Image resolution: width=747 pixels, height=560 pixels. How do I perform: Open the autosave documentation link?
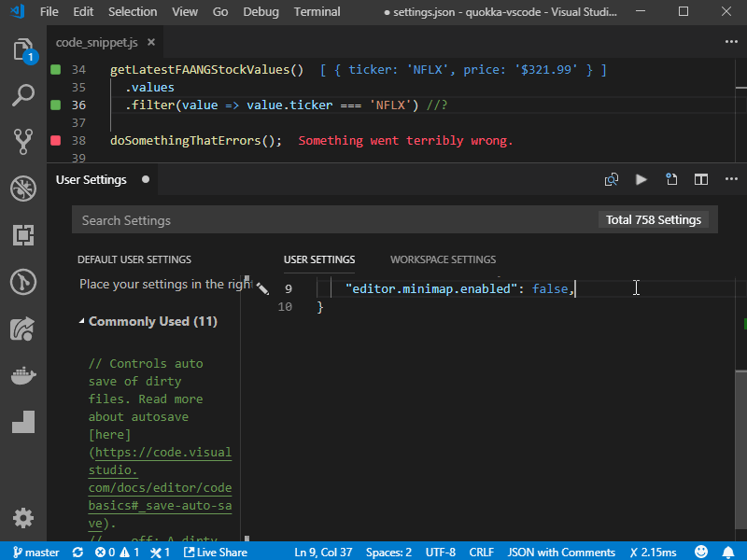click(160, 487)
